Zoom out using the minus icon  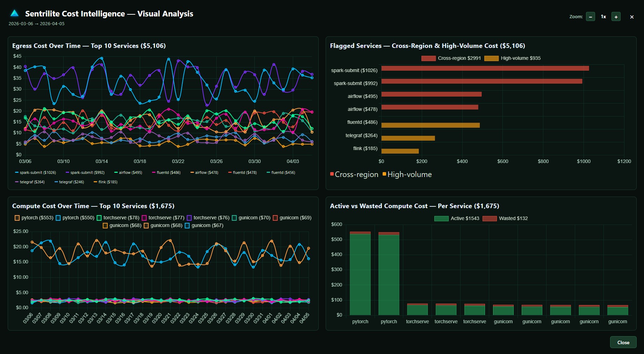tap(591, 16)
